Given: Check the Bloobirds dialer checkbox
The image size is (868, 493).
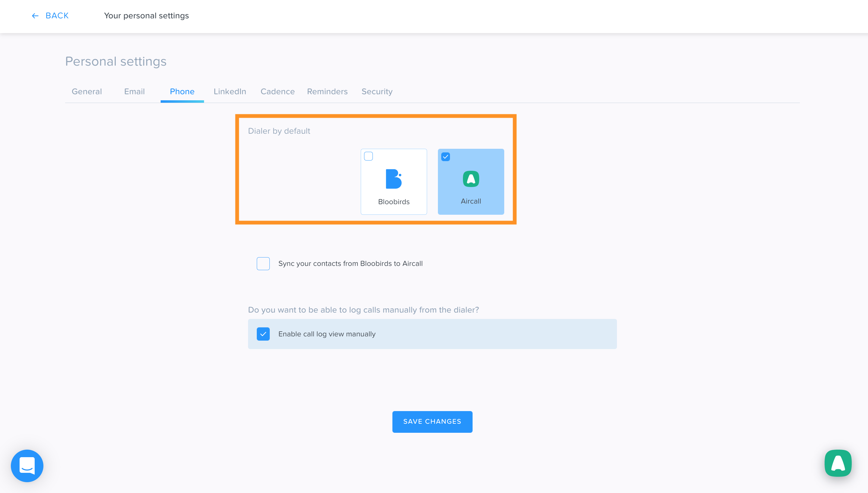Looking at the screenshot, I should (368, 156).
